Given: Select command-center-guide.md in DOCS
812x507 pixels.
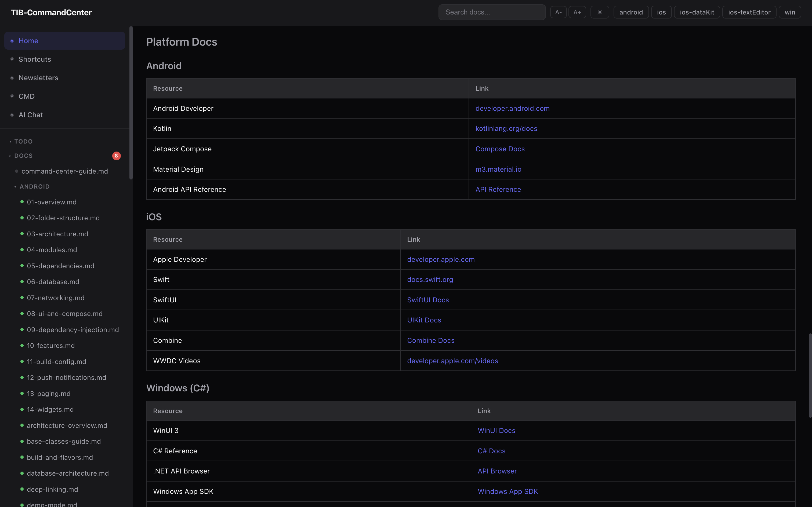Looking at the screenshot, I should tap(64, 171).
